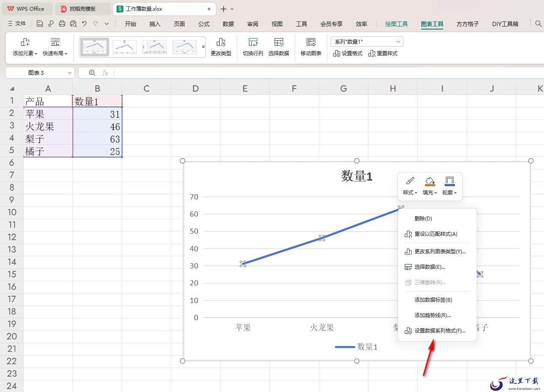Click the print preview icon
544x392 pixels.
click(73, 24)
